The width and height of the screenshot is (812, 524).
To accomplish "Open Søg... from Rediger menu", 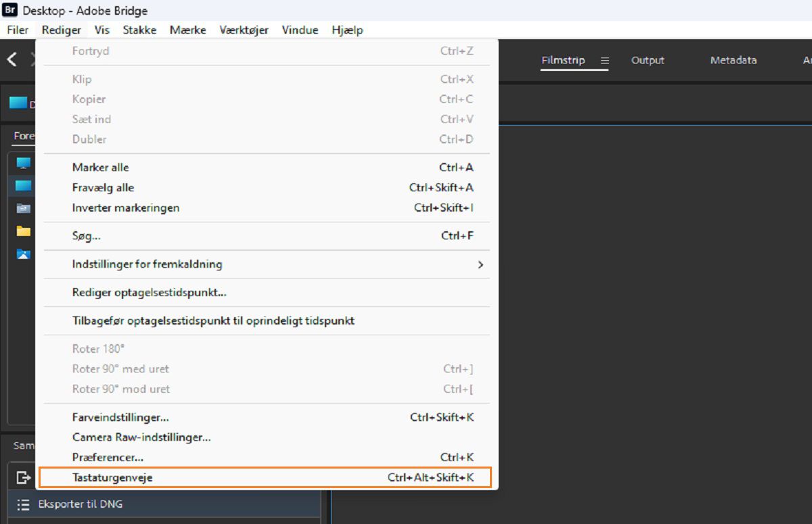I will [x=268, y=236].
